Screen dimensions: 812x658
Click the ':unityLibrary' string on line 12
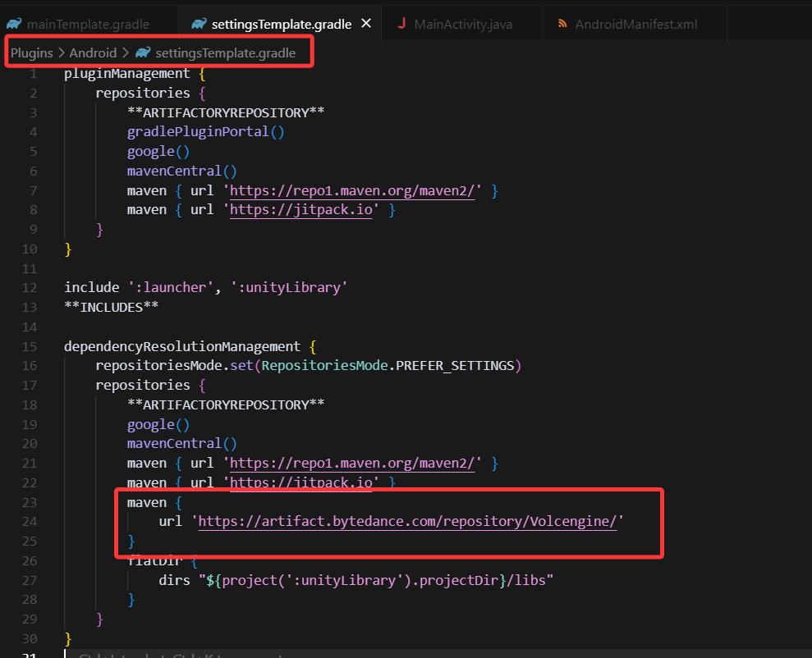[x=289, y=288]
